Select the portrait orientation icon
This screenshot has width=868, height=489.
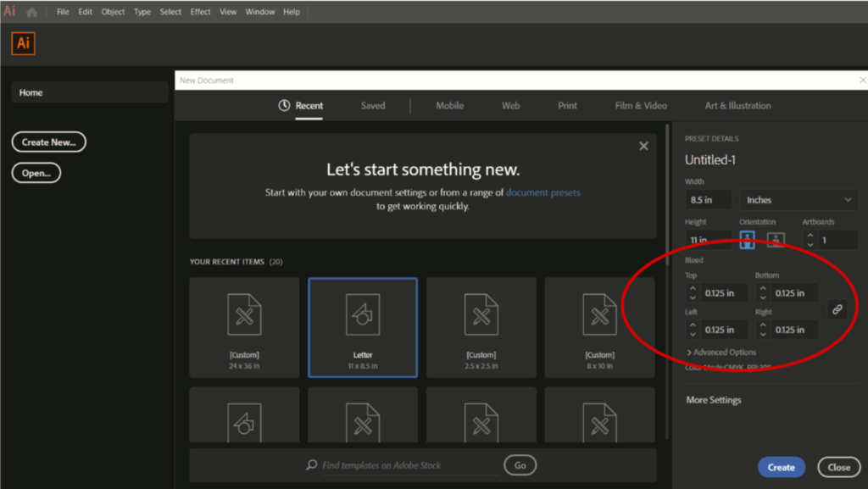(747, 240)
